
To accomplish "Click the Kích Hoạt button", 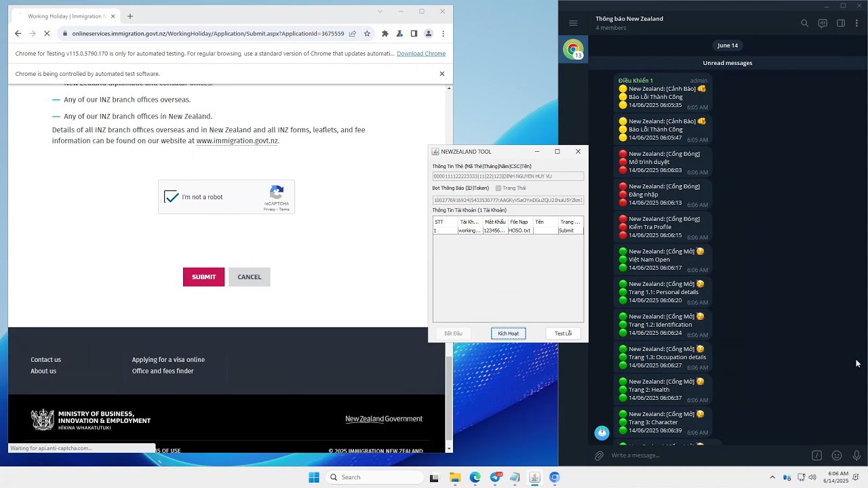I will [x=508, y=333].
